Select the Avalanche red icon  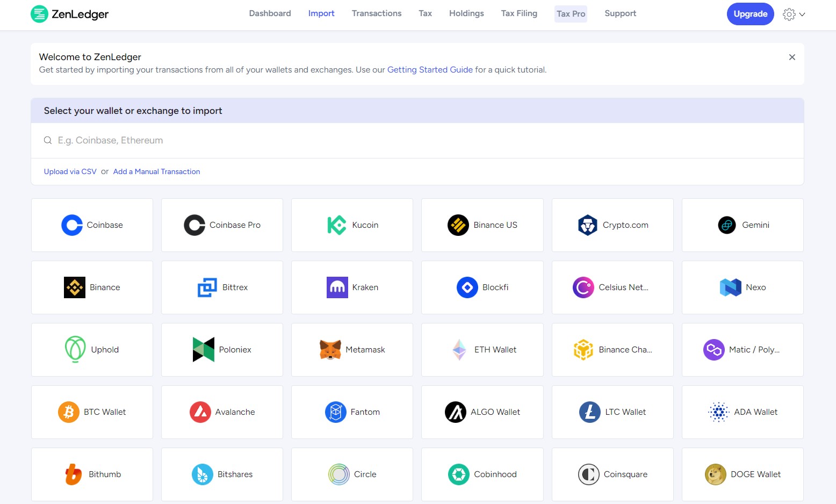pos(200,412)
